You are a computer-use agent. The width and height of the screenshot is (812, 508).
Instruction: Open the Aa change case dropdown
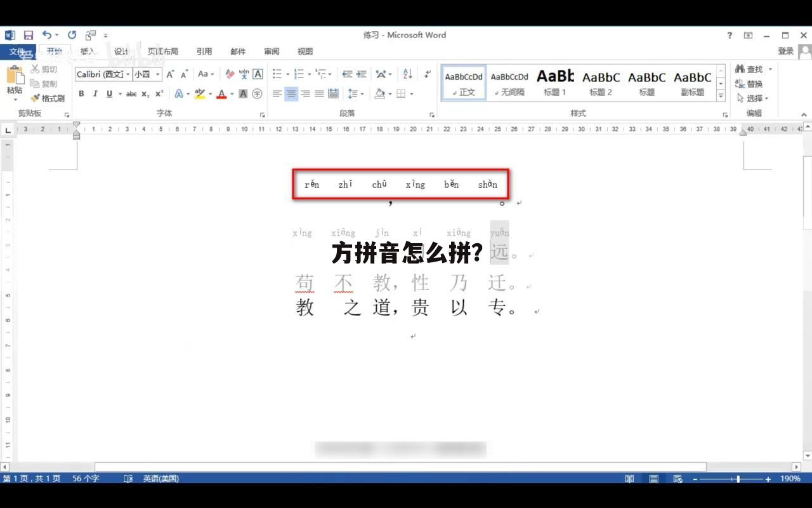pos(206,74)
